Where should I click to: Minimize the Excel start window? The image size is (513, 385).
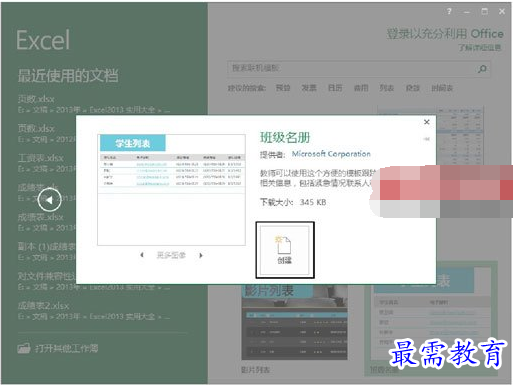[x=467, y=12]
